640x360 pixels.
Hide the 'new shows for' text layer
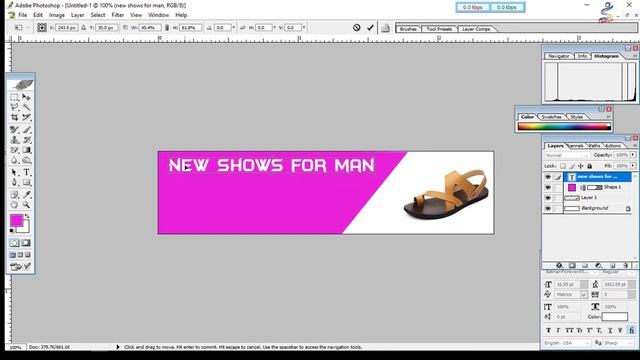[x=548, y=177]
